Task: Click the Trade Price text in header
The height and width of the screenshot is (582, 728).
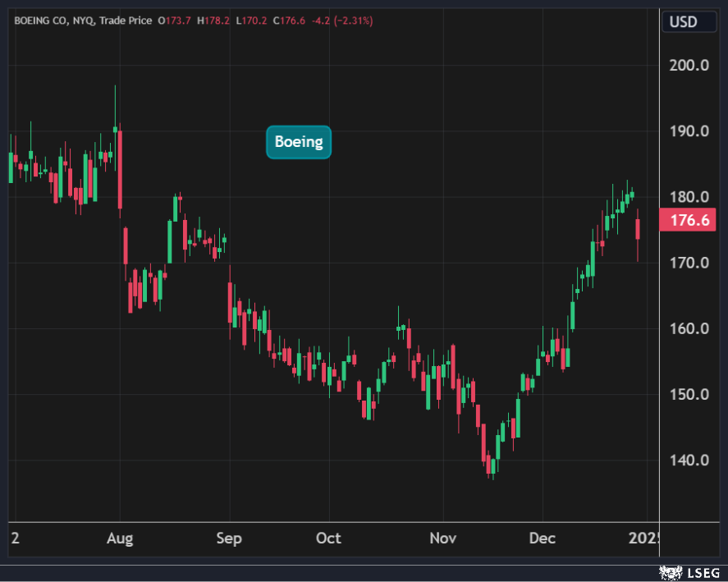Action: click(125, 20)
